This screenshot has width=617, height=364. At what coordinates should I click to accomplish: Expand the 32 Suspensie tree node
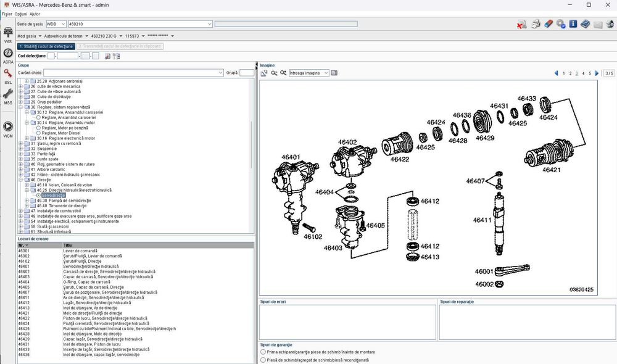[x=20, y=149]
